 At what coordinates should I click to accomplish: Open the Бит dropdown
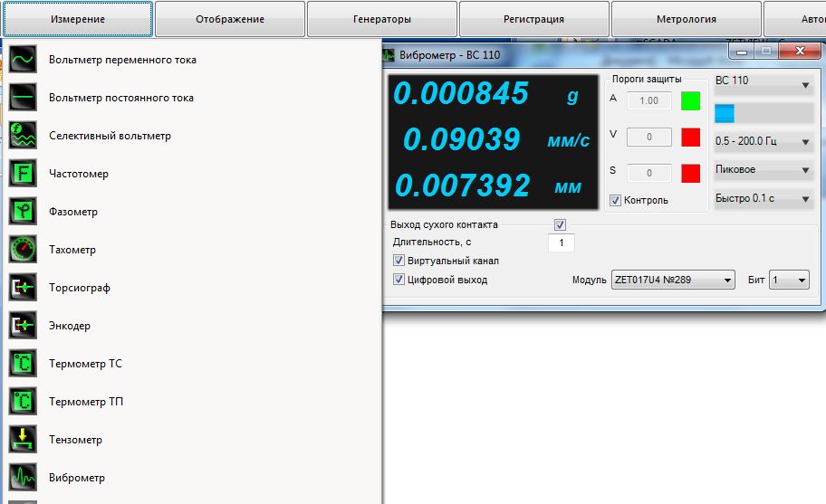click(x=789, y=280)
